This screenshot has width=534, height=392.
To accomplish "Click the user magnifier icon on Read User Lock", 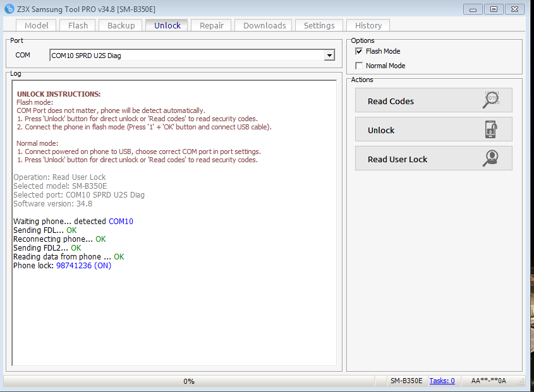I will pyautogui.click(x=491, y=158).
